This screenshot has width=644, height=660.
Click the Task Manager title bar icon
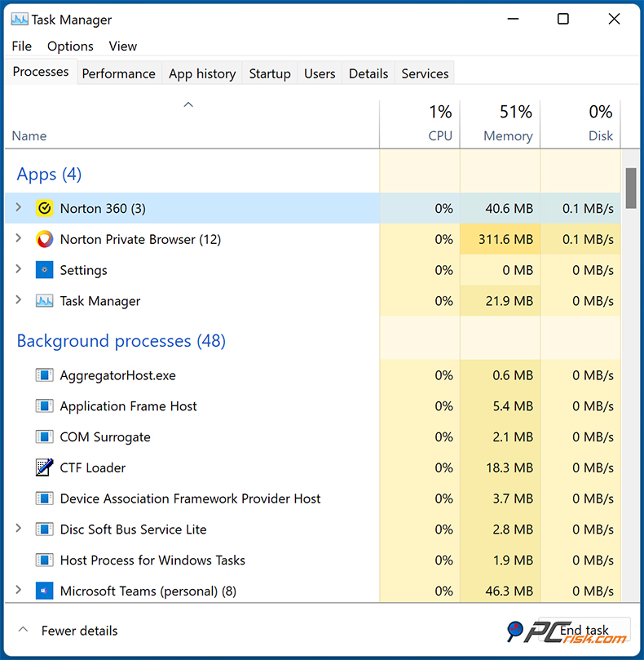coord(18,18)
